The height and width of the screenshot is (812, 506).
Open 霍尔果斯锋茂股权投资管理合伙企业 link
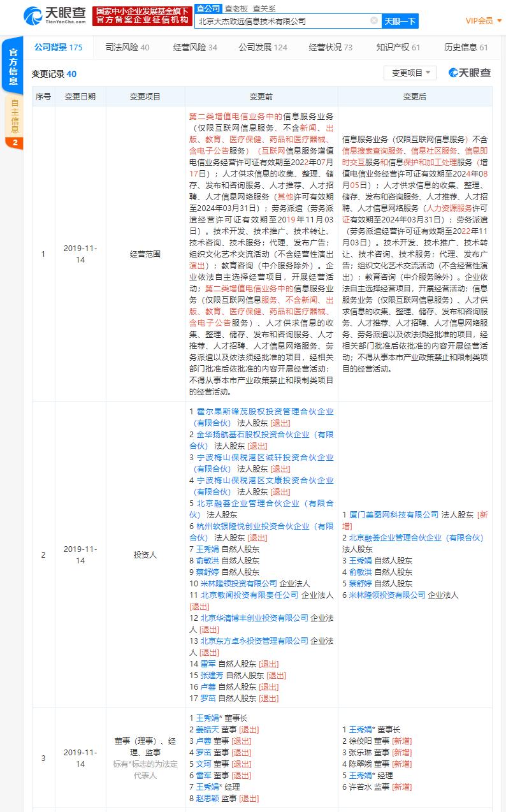coord(261,417)
